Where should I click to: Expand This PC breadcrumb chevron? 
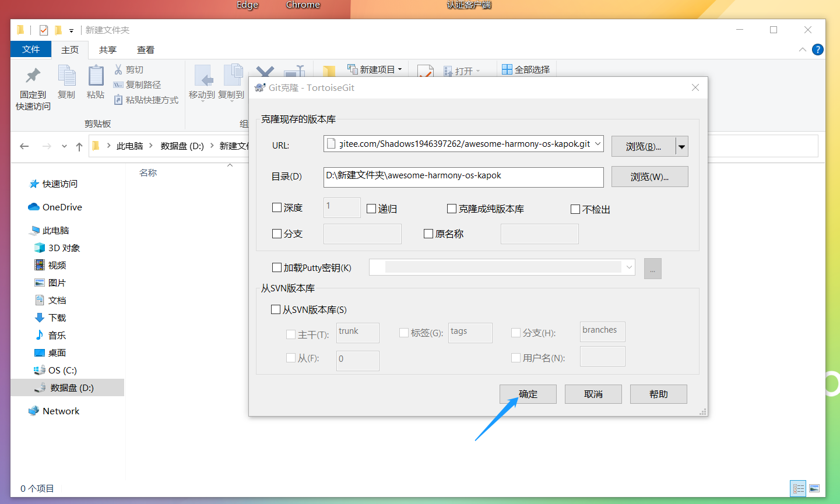click(150, 146)
